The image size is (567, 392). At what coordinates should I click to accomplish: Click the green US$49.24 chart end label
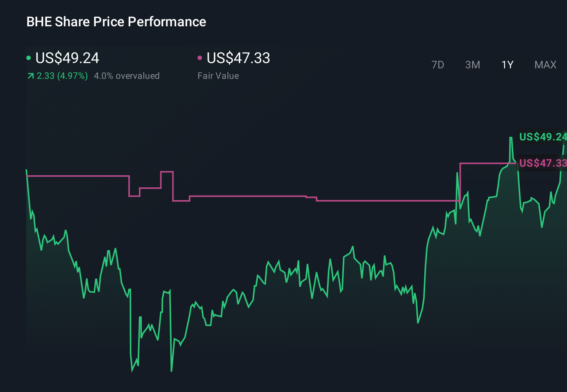(x=542, y=137)
